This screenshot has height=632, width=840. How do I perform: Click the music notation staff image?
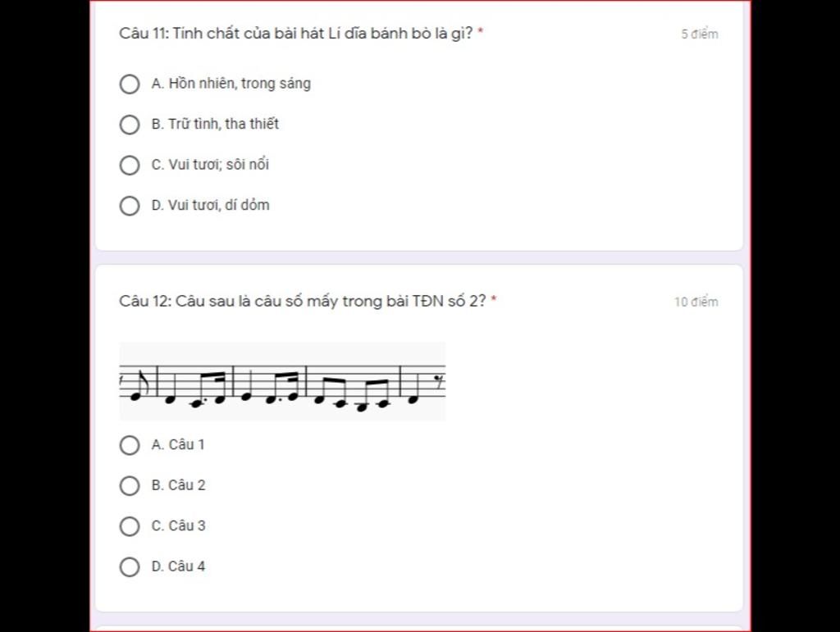click(282, 381)
